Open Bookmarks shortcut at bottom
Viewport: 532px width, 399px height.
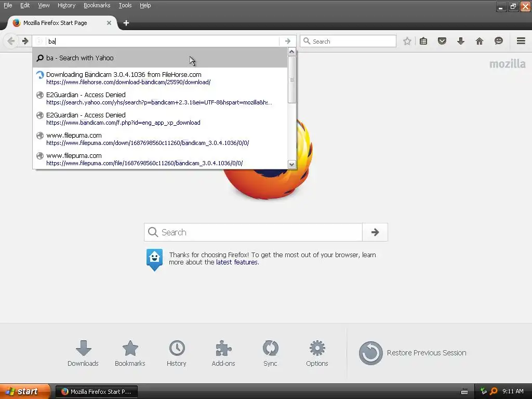130,353
